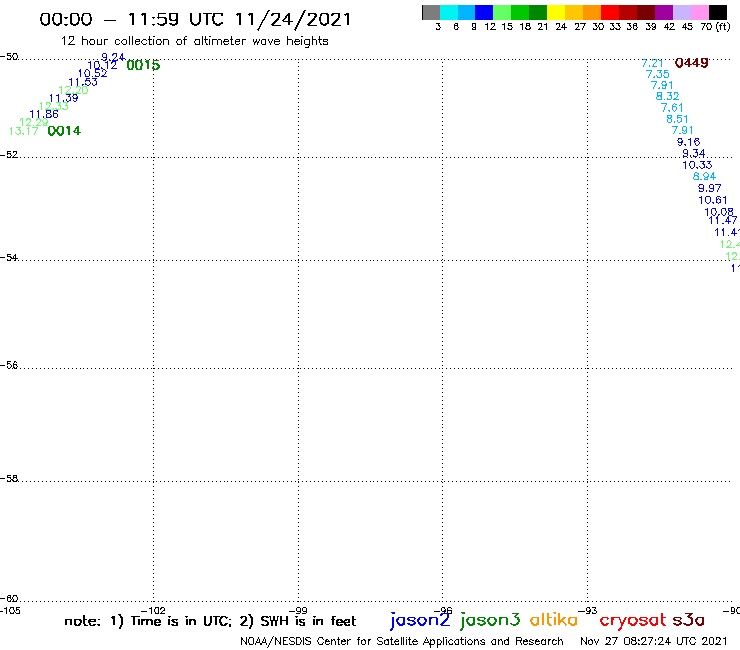The height and width of the screenshot is (650, 740).
Task: Click the 7.21 wave height value
Action: click(x=652, y=63)
